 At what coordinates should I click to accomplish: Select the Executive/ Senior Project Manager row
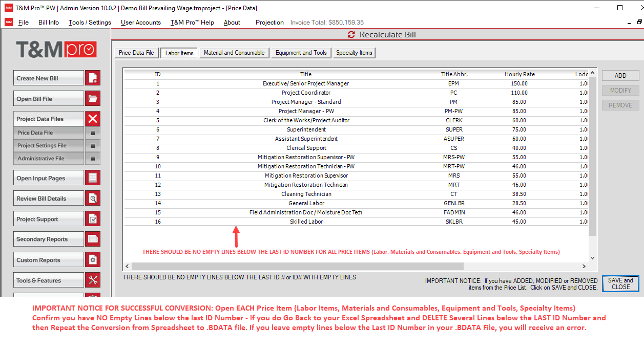coord(357,83)
